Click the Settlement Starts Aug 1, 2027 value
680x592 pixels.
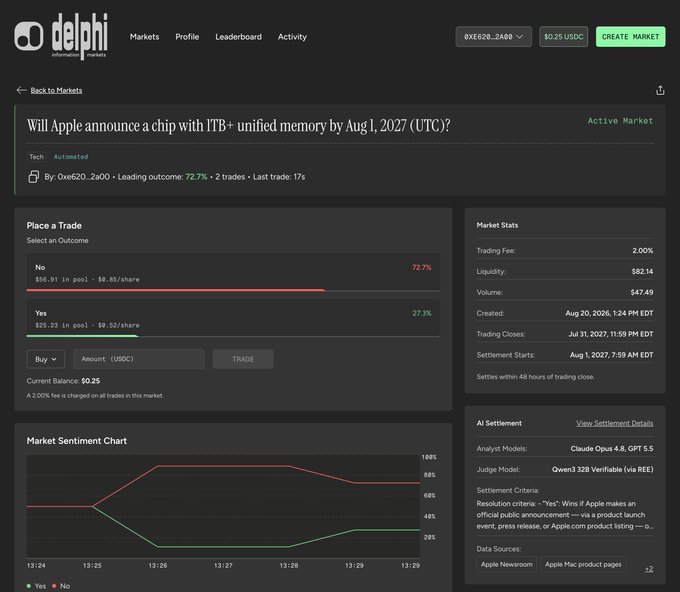click(611, 355)
